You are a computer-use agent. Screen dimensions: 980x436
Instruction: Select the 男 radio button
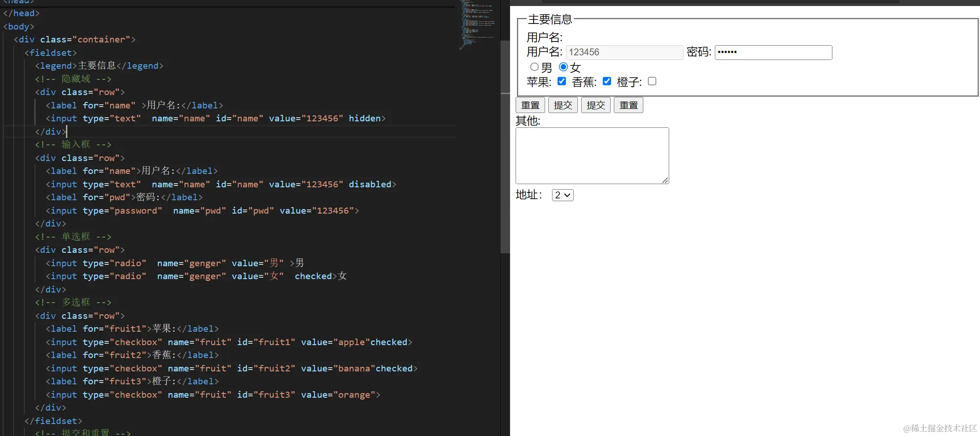point(534,67)
